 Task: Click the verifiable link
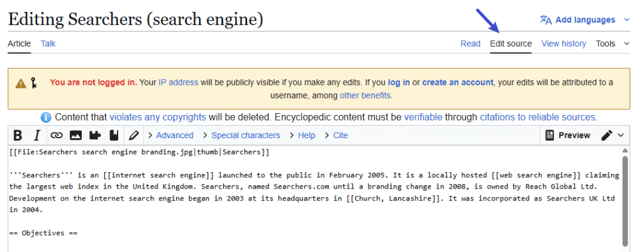pos(423,118)
